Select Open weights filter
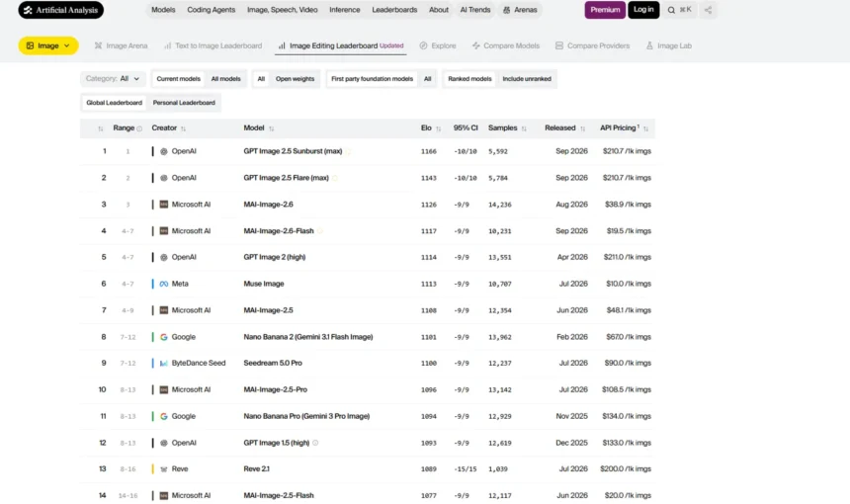Viewport: 850px width, 504px height. [x=295, y=79]
